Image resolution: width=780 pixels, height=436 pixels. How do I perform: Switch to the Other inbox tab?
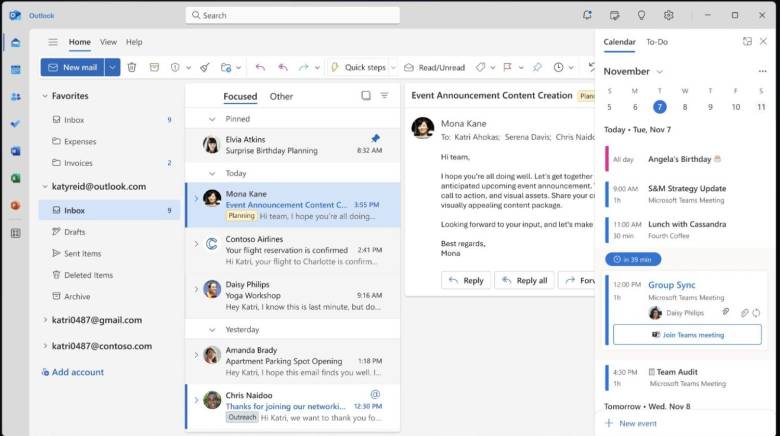pos(281,96)
